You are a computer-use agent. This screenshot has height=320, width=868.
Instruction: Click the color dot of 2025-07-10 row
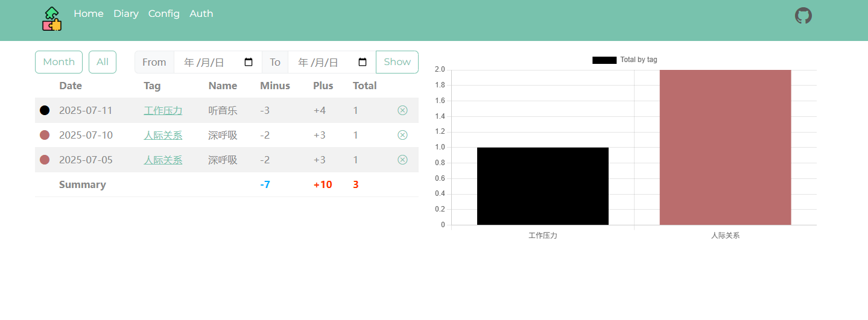(45, 135)
